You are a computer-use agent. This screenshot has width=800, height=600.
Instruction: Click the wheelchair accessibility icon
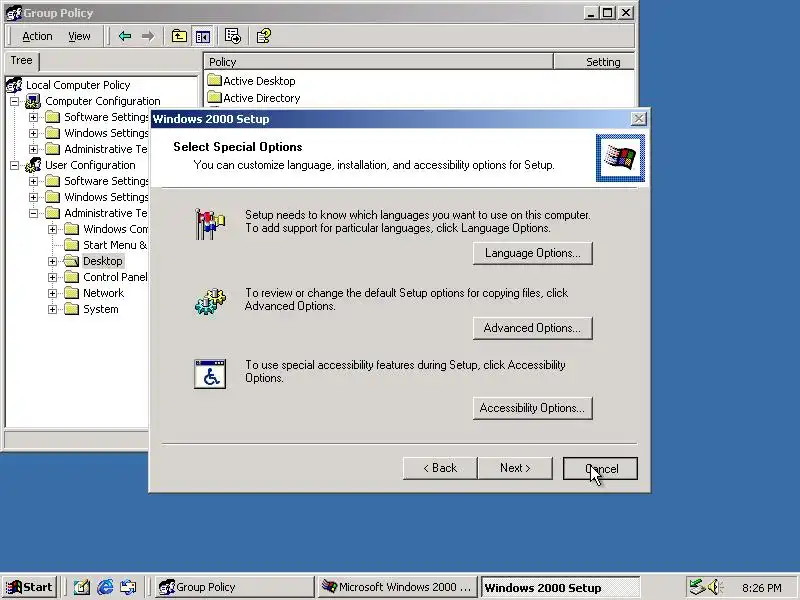pyautogui.click(x=210, y=374)
